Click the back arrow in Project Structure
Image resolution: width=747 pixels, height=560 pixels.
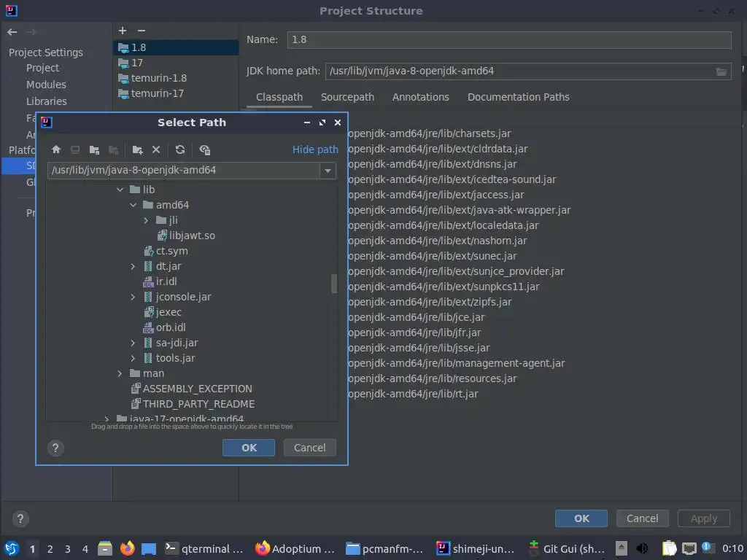(12, 32)
